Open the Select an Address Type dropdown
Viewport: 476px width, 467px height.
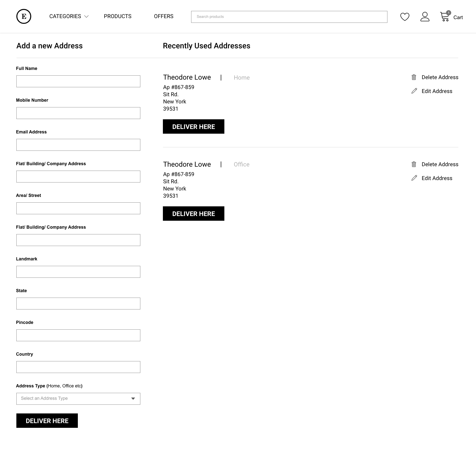[x=78, y=399]
